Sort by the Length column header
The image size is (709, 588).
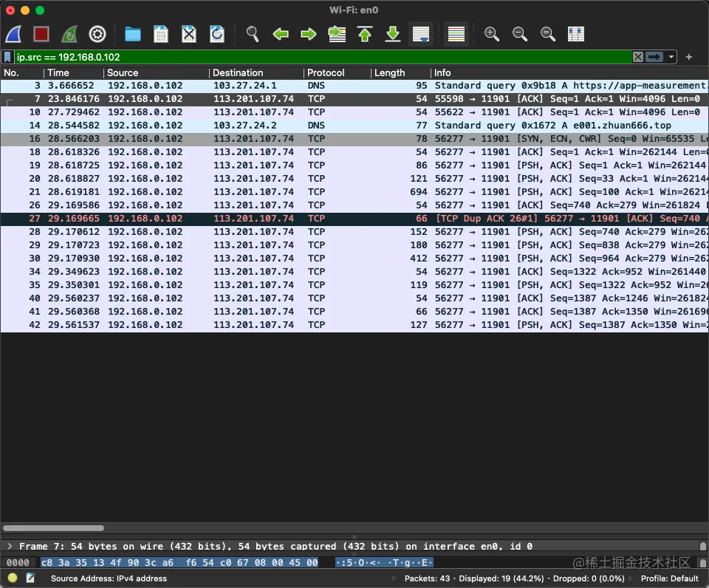(x=400, y=73)
